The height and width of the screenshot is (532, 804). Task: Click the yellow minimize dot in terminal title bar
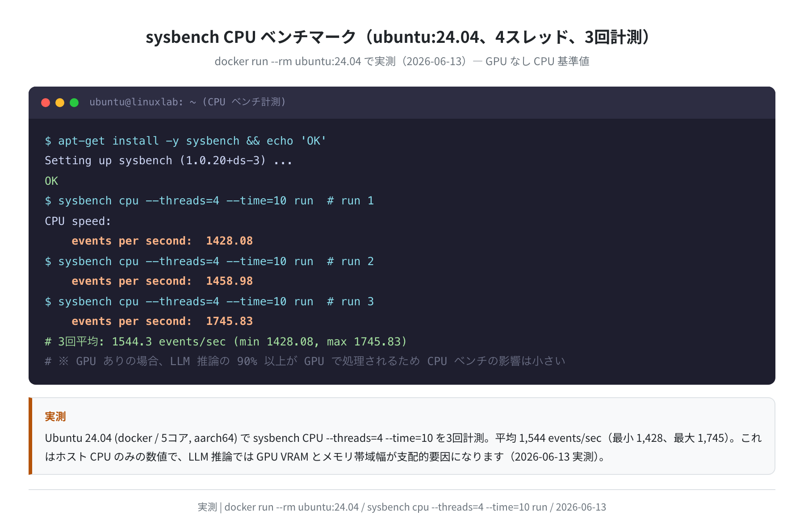coord(60,103)
